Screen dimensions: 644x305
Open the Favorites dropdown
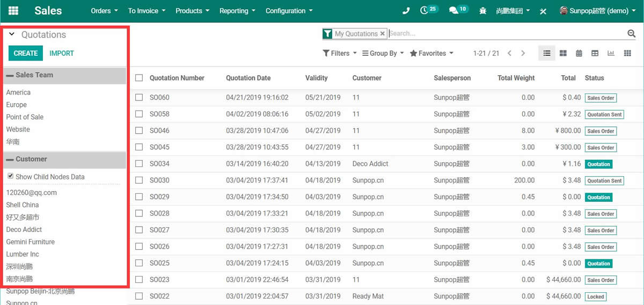coord(431,53)
